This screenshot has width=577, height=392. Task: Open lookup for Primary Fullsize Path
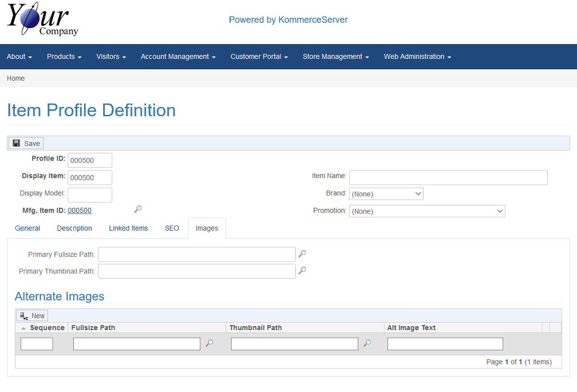pyautogui.click(x=302, y=254)
